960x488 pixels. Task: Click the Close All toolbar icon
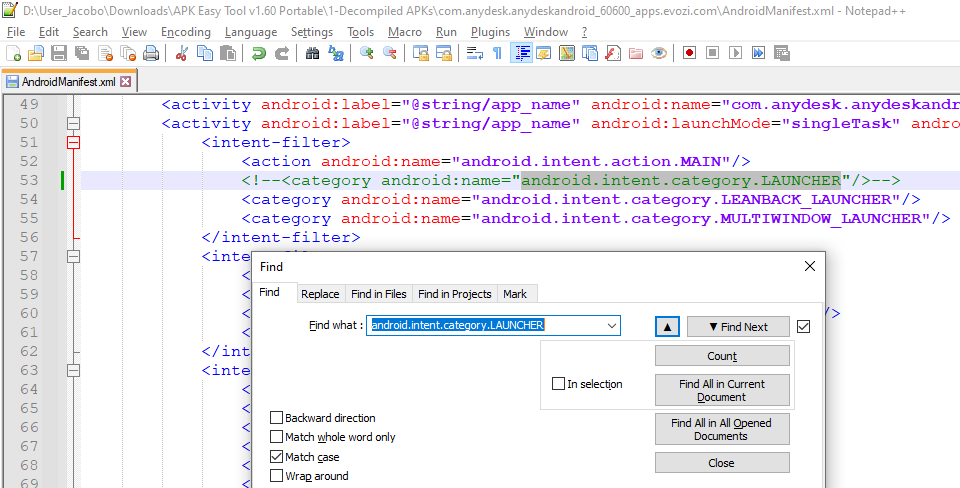coord(128,53)
